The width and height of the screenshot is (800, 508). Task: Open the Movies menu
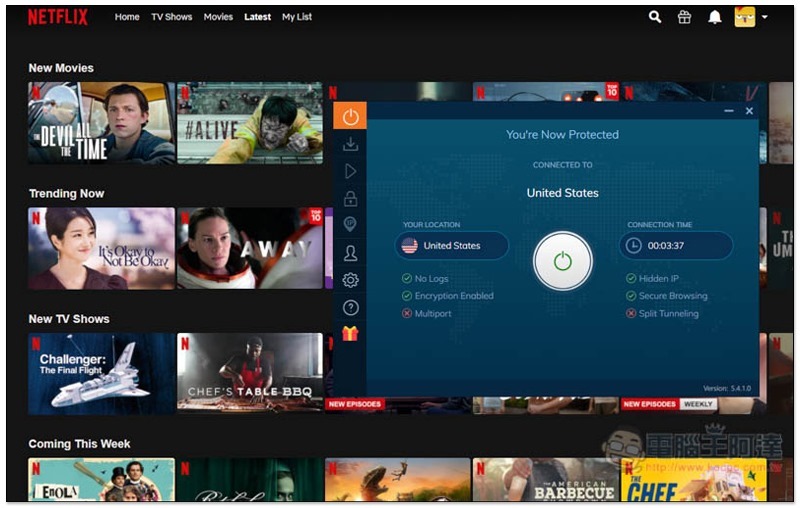218,17
